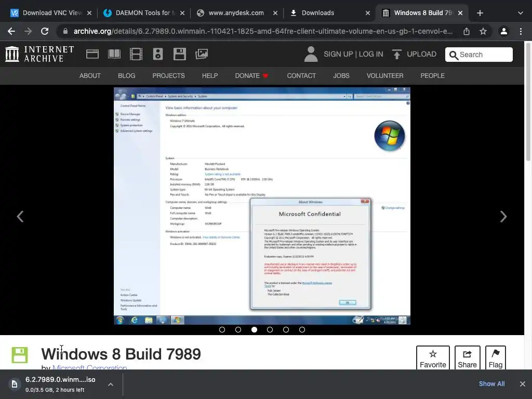The width and height of the screenshot is (532, 399).
Task: Open the Images icon
Action: point(202,54)
